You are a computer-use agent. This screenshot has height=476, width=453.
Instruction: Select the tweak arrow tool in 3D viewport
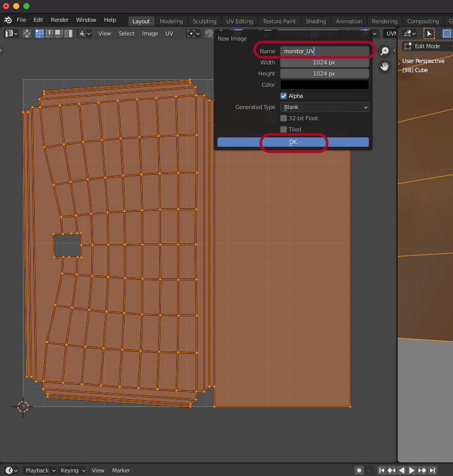click(x=429, y=33)
